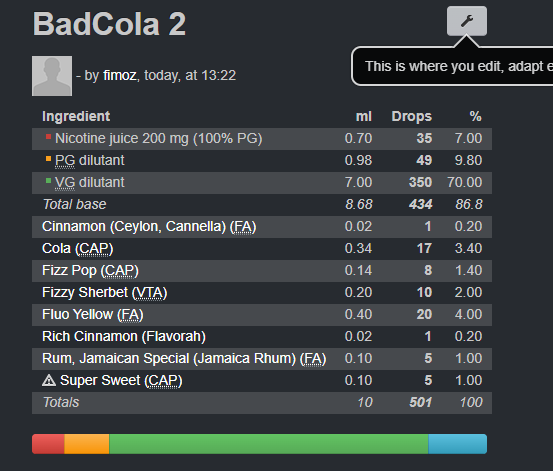Viewport: 553px width, 471px height.
Task: Open Cinnamon (Ceylon, Cannella) flavor link
Action: [x=149, y=227]
